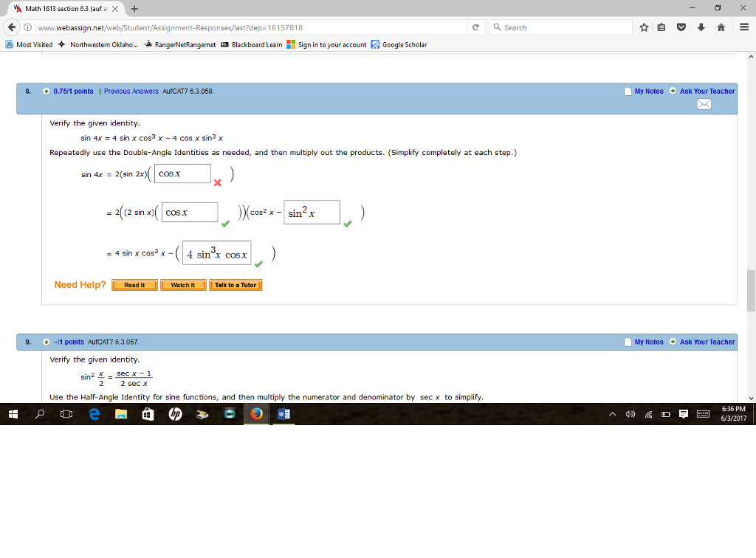Open the touch keyboard tray icon

point(703,414)
